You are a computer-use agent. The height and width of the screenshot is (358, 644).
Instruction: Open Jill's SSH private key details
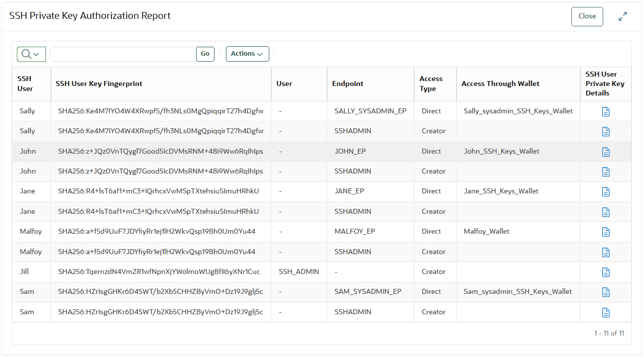[606, 272]
